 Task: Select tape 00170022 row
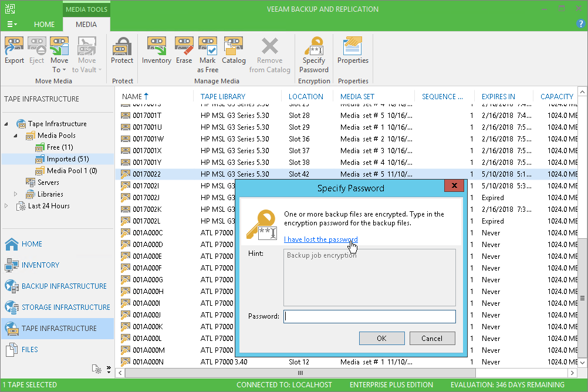coord(346,174)
